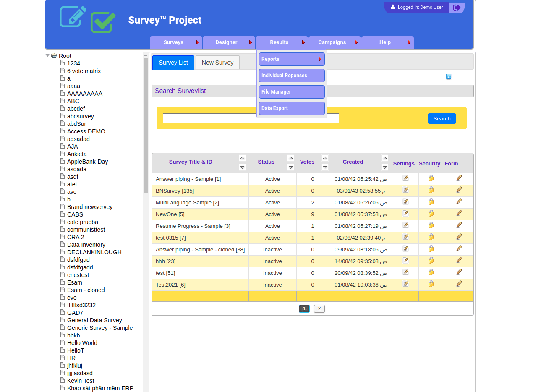Click the blue help icon above search

tap(448, 76)
